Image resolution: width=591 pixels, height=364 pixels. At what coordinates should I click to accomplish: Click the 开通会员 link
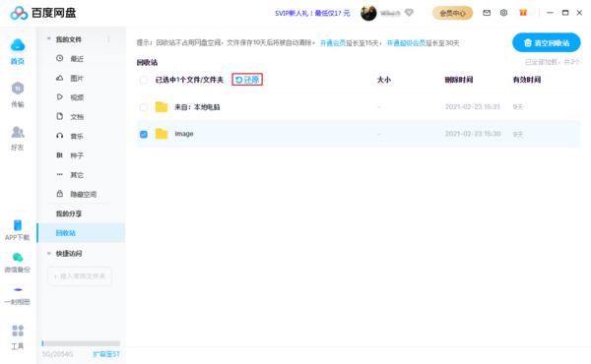point(333,43)
